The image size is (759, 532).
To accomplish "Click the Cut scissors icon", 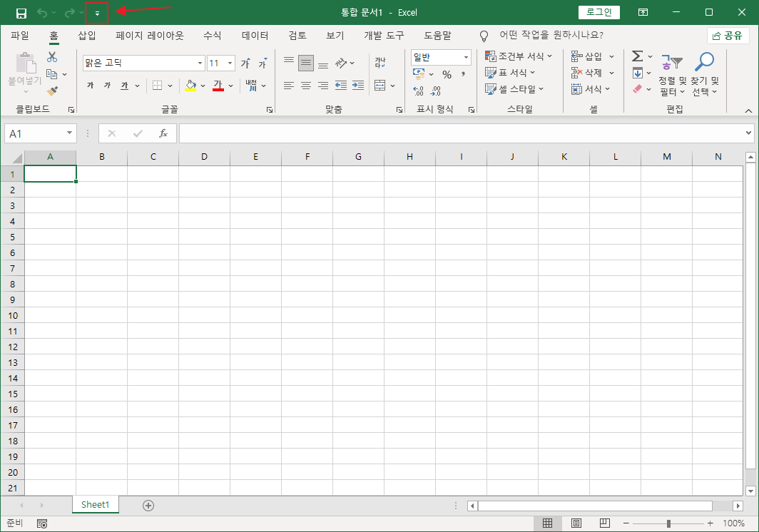I will tap(52, 57).
